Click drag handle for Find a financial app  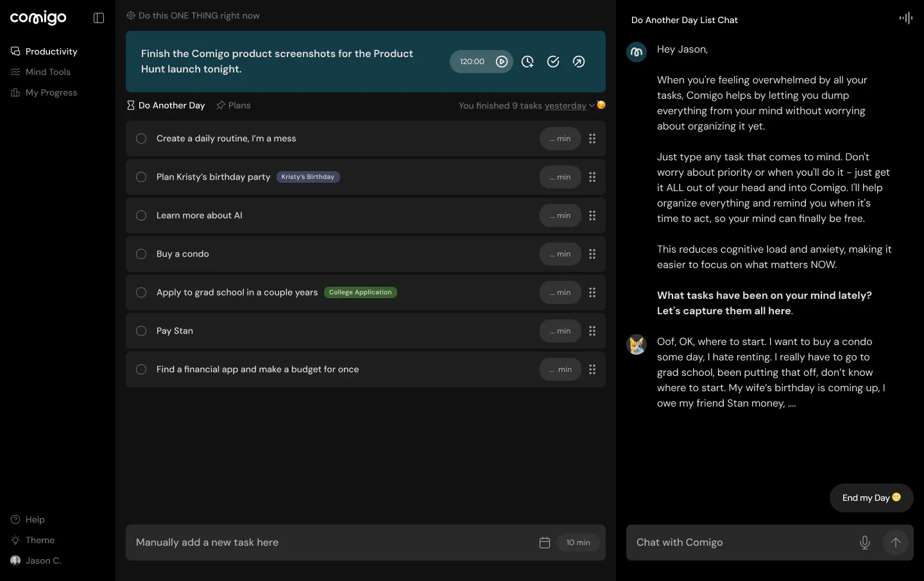(x=592, y=369)
